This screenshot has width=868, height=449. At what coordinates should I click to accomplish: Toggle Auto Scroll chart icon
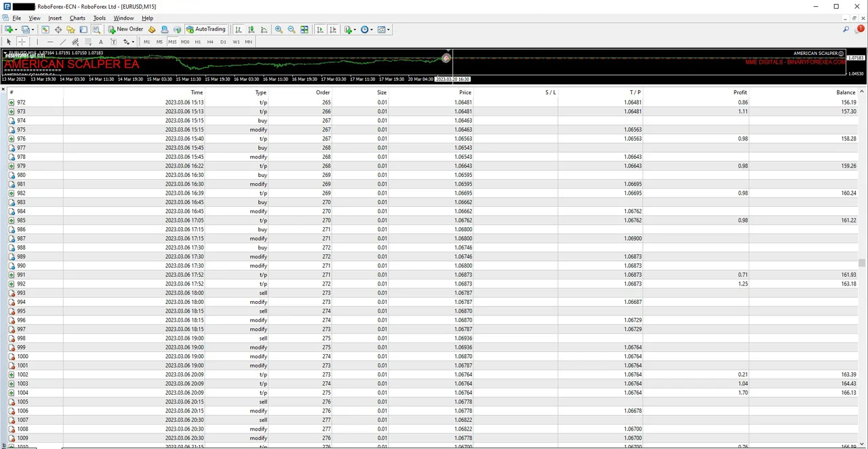click(320, 29)
